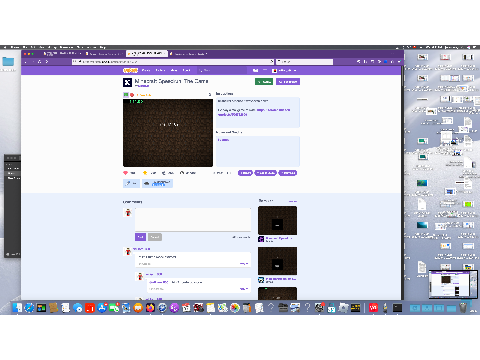Open the project author's avatar image
480x360 pixels.
tap(127, 82)
